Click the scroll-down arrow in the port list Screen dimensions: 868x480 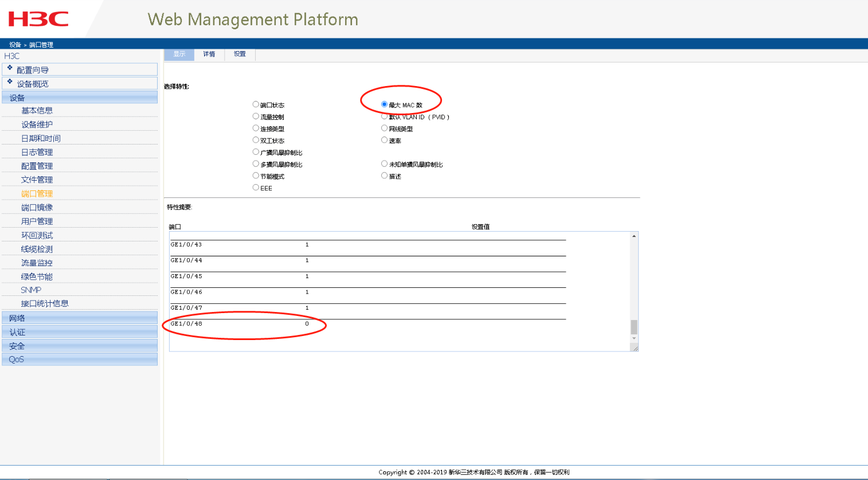[x=634, y=338]
